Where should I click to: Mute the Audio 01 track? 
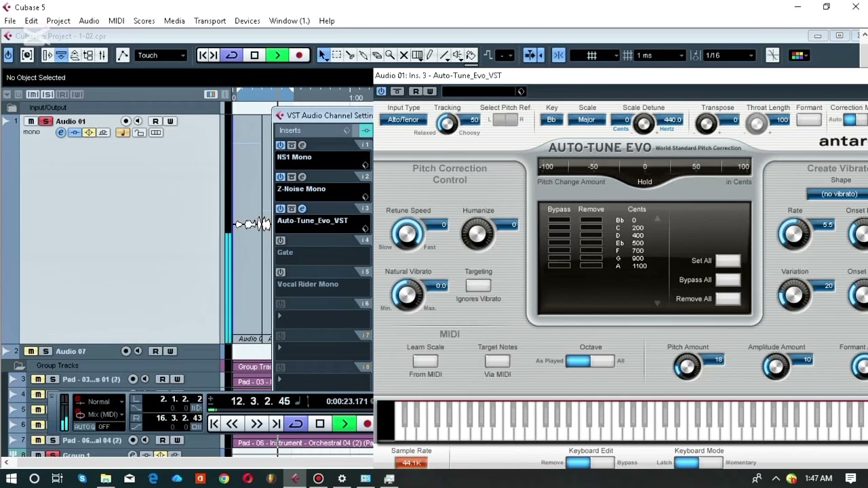tap(31, 121)
